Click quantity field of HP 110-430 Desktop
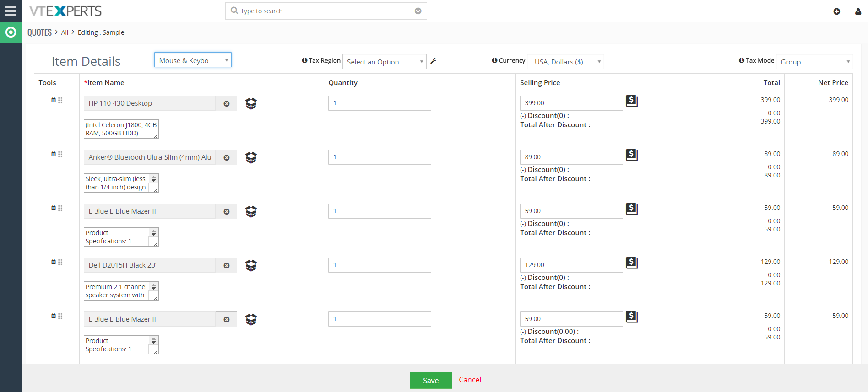Image resolution: width=868 pixels, height=392 pixels. click(x=380, y=103)
